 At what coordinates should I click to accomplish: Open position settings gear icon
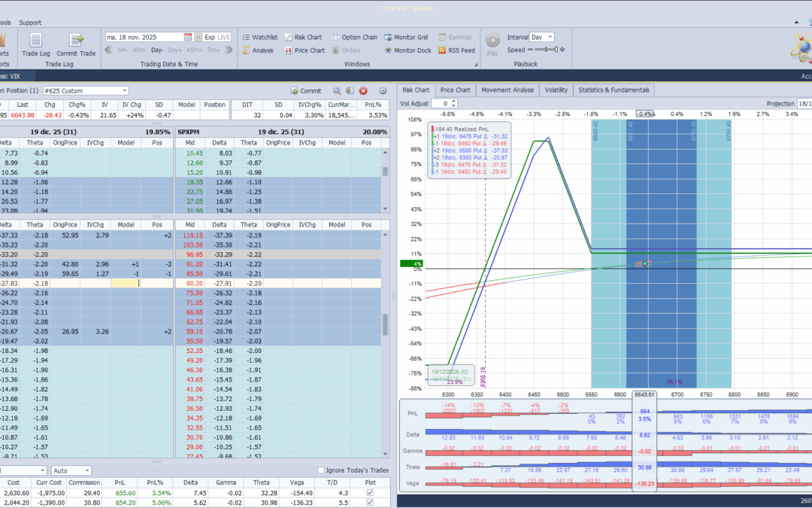point(383,90)
